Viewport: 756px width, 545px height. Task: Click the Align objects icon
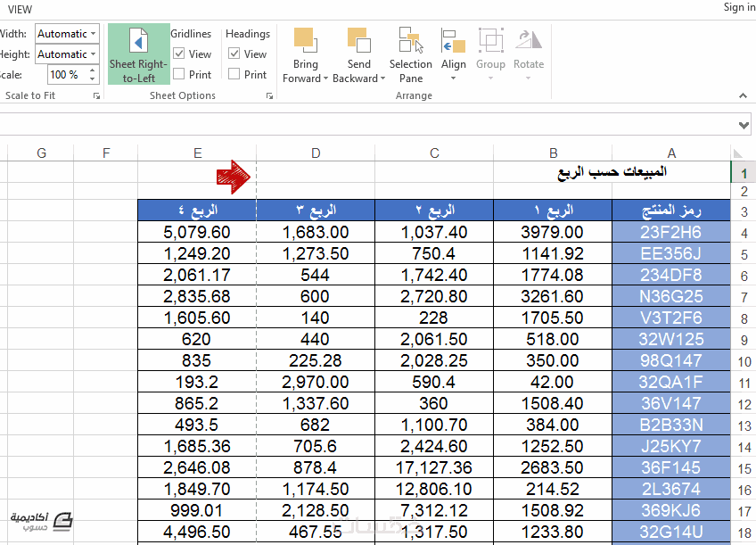click(x=453, y=39)
